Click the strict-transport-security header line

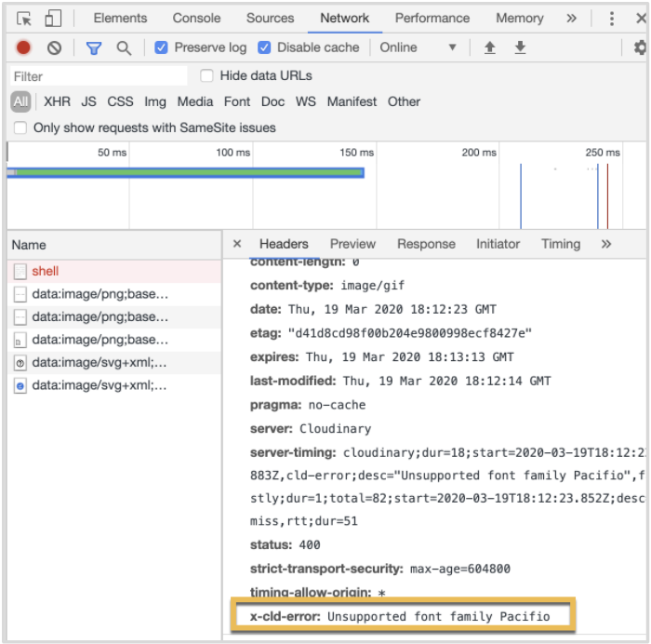coord(379,569)
